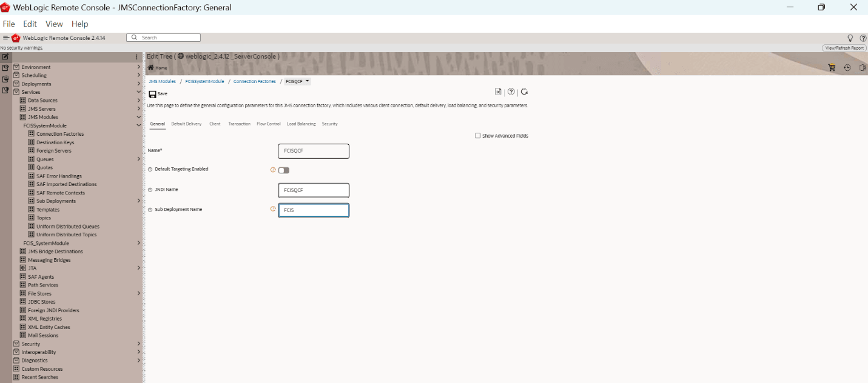
Task: Collapse the JMS Modules node chevron
Action: pos(138,117)
